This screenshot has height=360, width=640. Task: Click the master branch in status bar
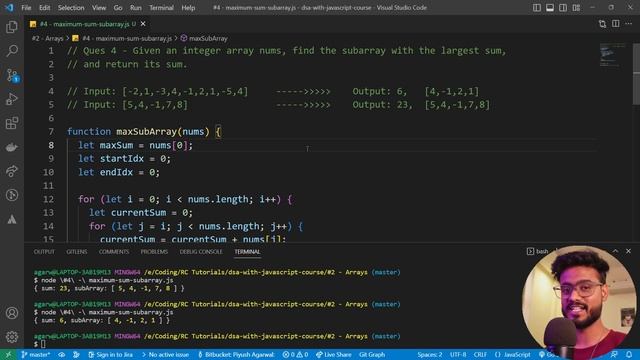[36, 355]
